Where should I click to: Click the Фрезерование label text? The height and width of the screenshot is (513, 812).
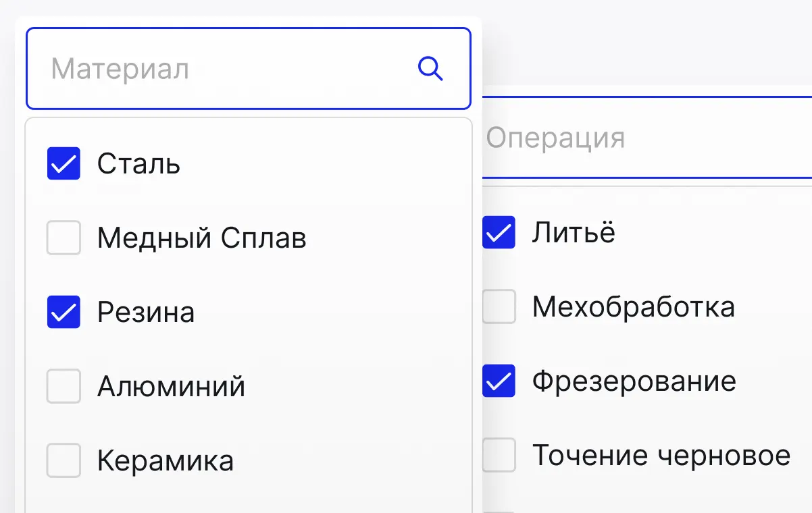633,381
